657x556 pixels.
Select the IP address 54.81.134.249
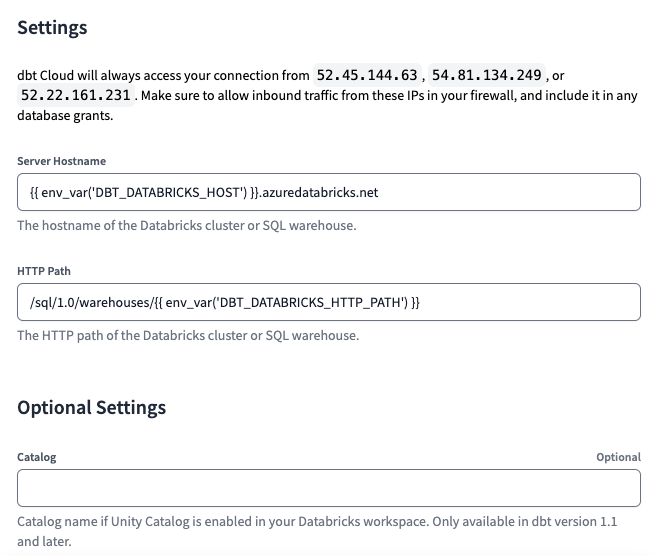click(x=486, y=75)
